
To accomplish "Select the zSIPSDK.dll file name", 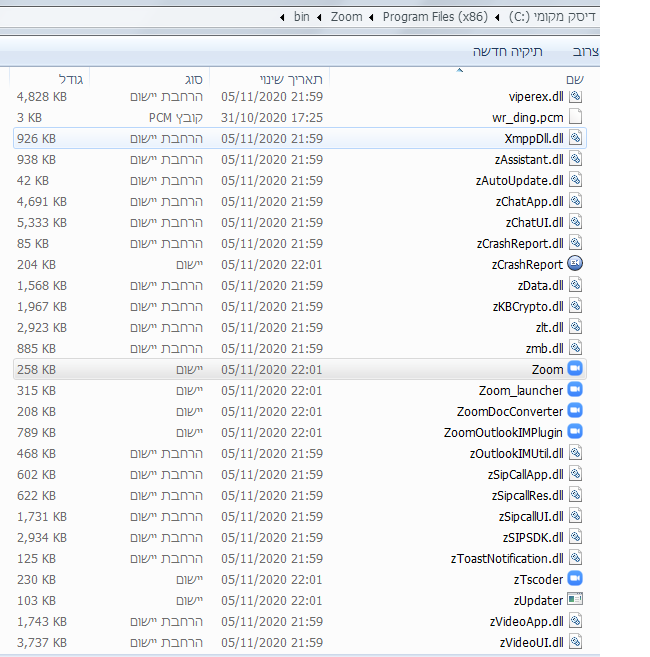I will point(533,538).
